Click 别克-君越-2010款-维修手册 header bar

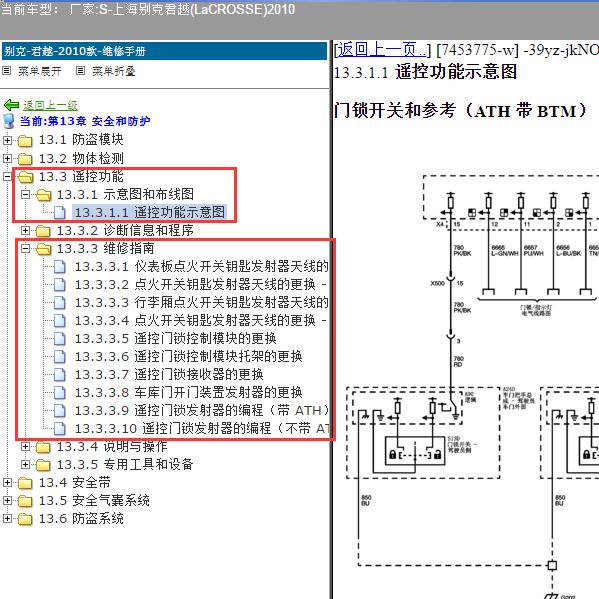tap(164, 51)
